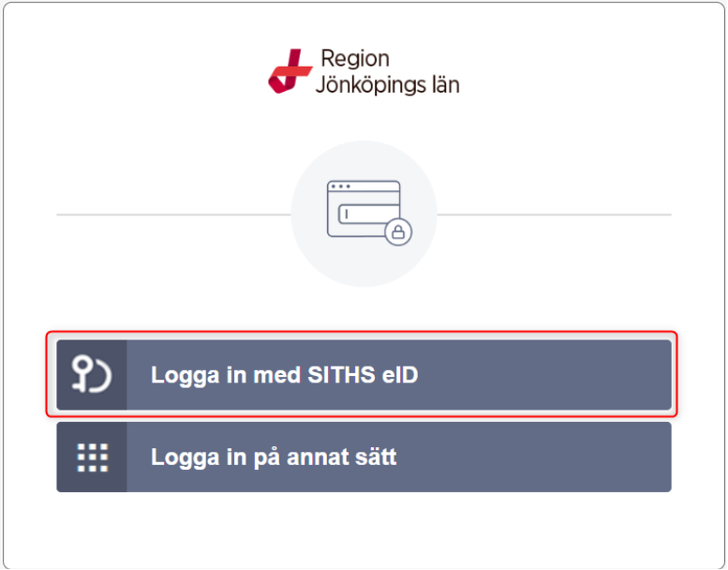Click the "Jönköpings län" logo text

click(390, 84)
